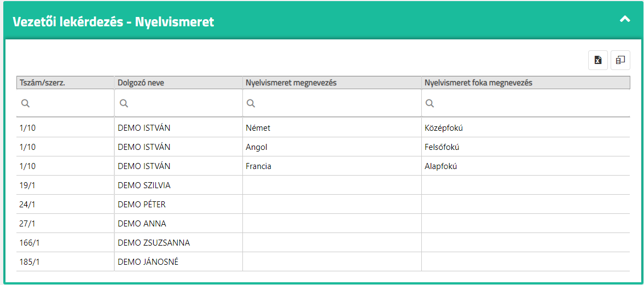Collapse the Nyelvismeret panel with chevron
The image size is (644, 285).
[x=625, y=19]
